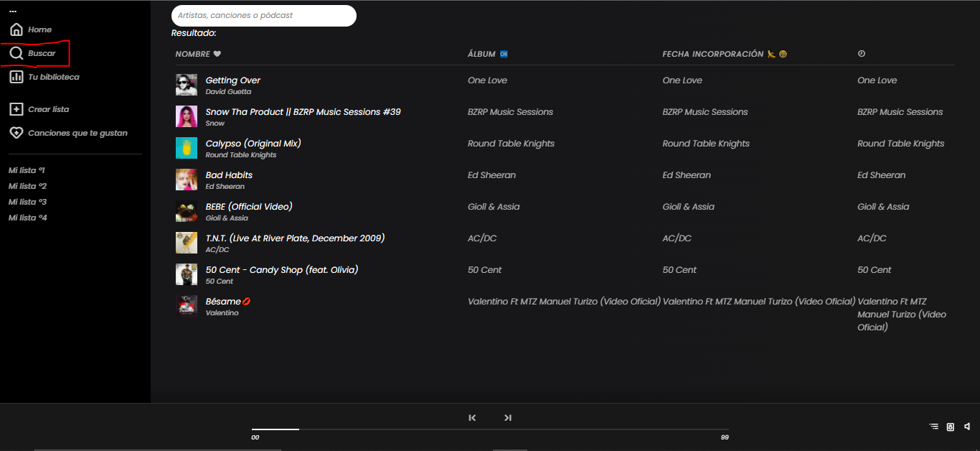Image resolution: width=980 pixels, height=451 pixels.
Task: Click the speaker device icon near volume
Action: (x=950, y=427)
